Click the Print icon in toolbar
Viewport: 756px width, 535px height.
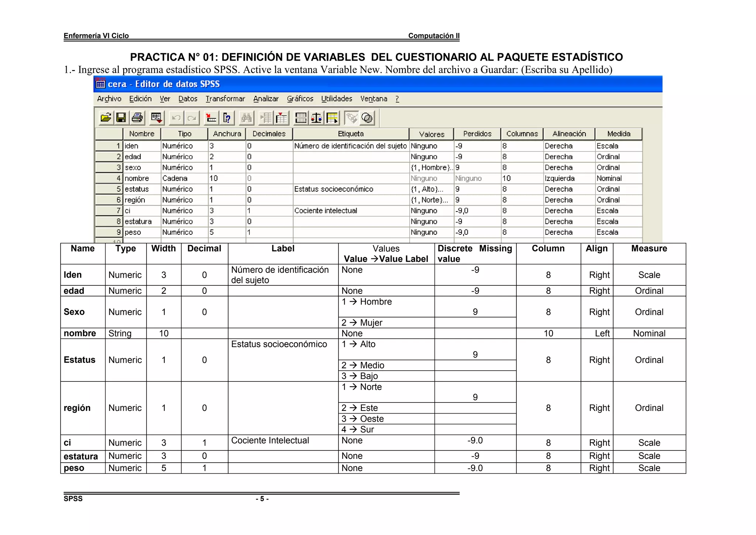137,118
